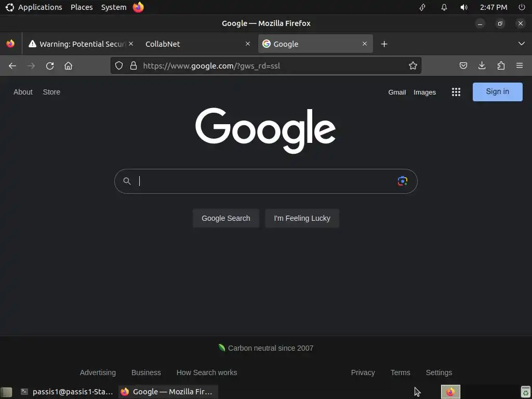
Task: Click the trash icon on bottom panel
Action: (526, 392)
